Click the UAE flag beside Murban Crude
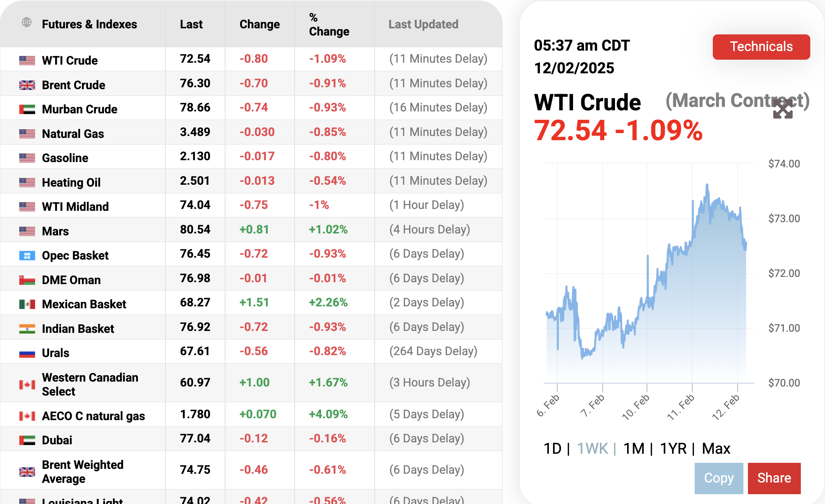 click(27, 109)
